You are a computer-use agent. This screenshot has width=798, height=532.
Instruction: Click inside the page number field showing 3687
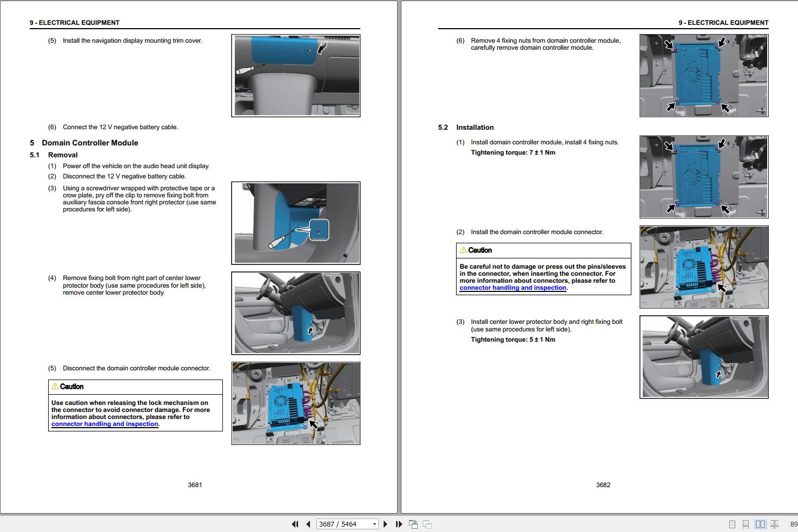pos(338,524)
